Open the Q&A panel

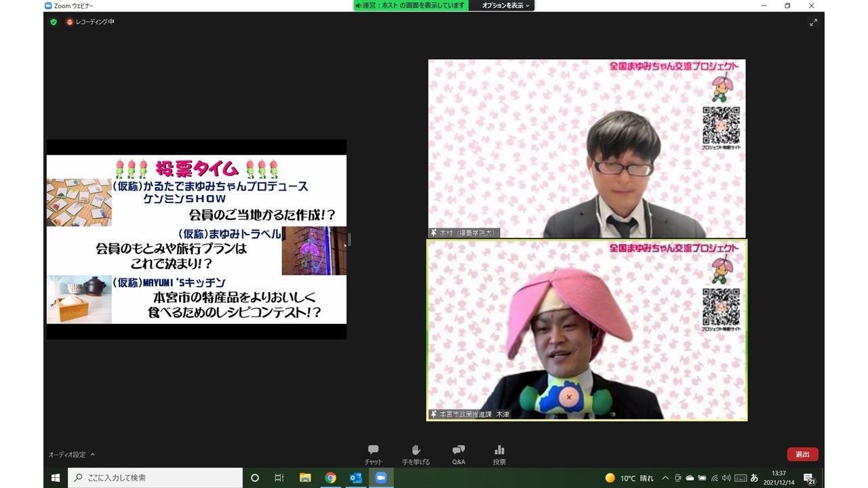[458, 451]
